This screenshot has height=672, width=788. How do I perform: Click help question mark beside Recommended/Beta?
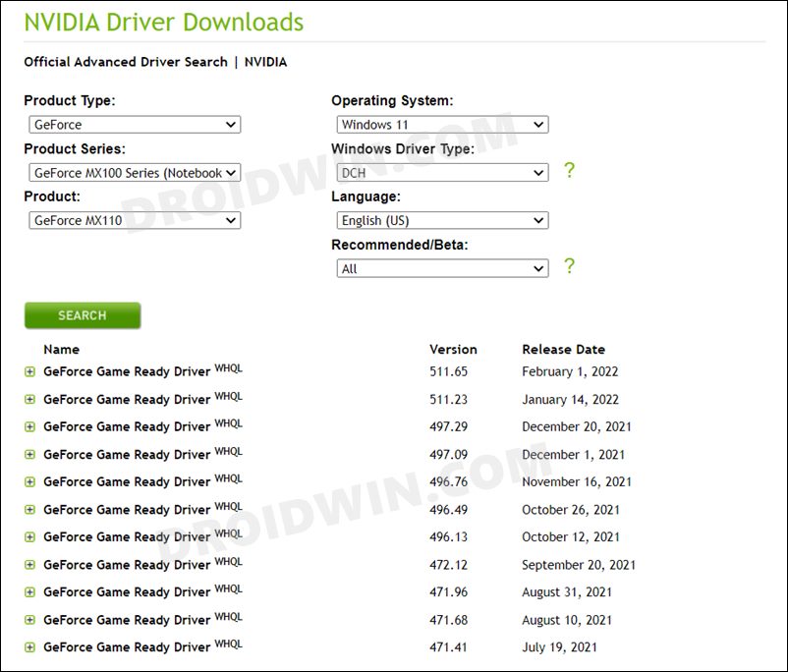tap(569, 266)
